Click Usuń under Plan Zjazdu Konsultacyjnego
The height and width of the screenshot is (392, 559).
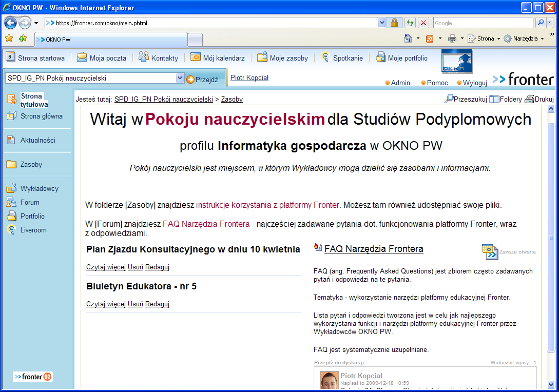pyautogui.click(x=136, y=267)
